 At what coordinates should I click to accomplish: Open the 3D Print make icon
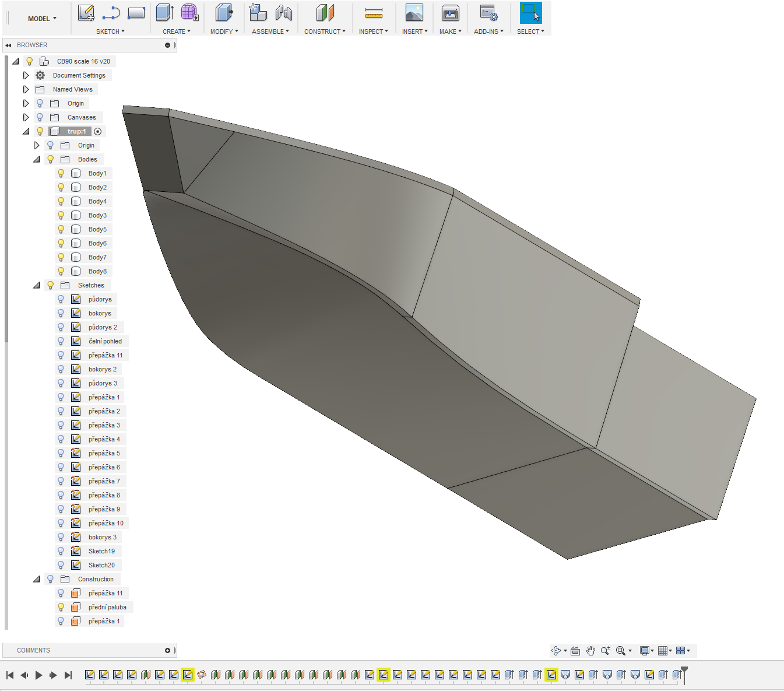450,13
